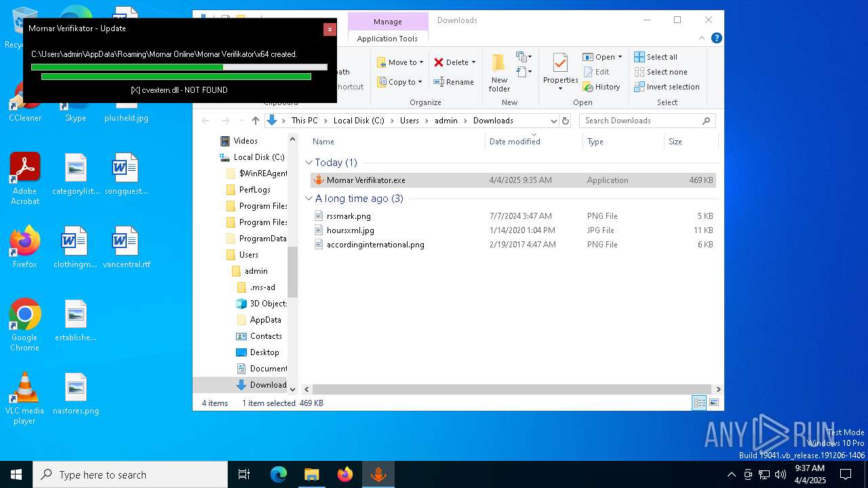Viewport: 868px width, 488px height.
Task: Click Mornar Verifikator taskbar icon
Action: point(378,474)
